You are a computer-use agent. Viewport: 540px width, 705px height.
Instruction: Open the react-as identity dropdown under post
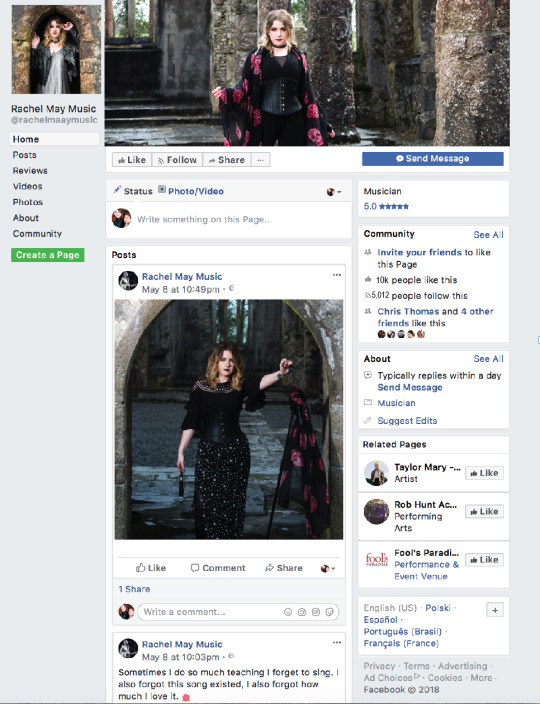pos(328,569)
